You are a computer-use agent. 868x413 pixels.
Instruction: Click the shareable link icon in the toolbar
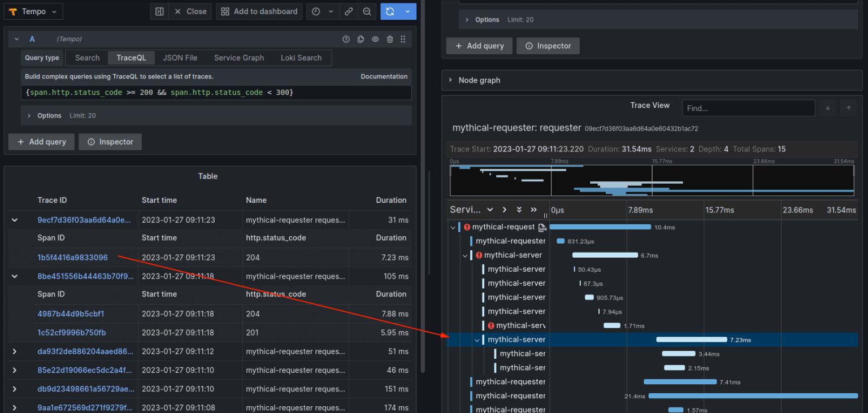pos(348,11)
